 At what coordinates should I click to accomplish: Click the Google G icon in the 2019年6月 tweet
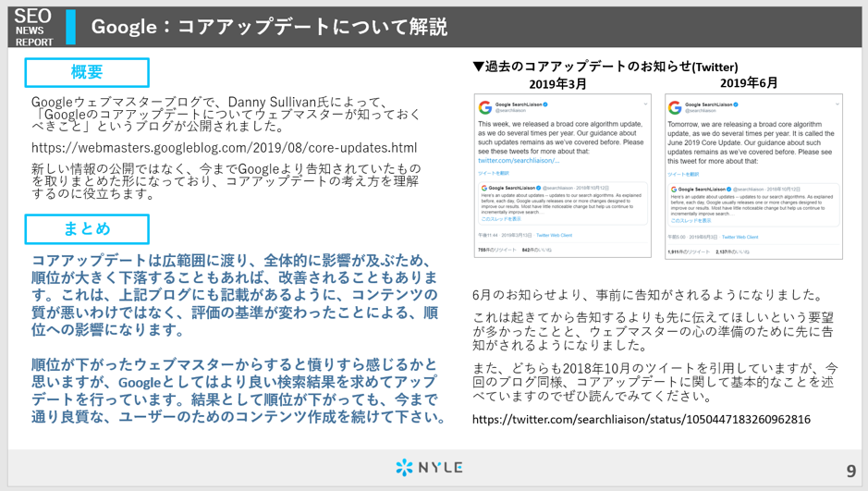coord(675,107)
